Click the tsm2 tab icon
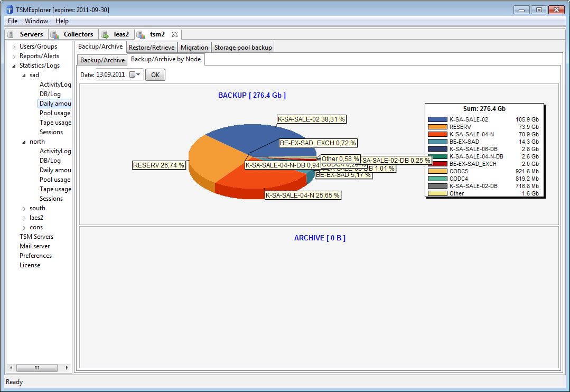The width and height of the screenshot is (570, 392). click(141, 34)
